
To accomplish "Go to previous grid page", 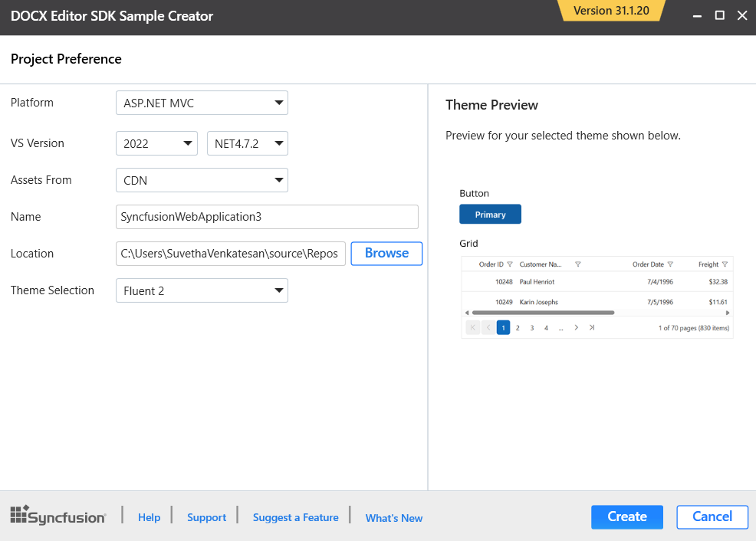I will (488, 327).
